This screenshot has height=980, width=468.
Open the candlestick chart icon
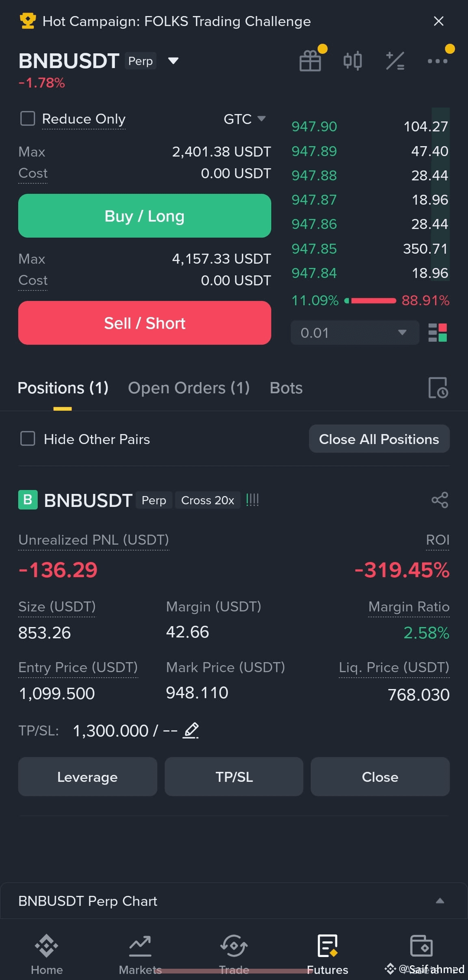352,61
